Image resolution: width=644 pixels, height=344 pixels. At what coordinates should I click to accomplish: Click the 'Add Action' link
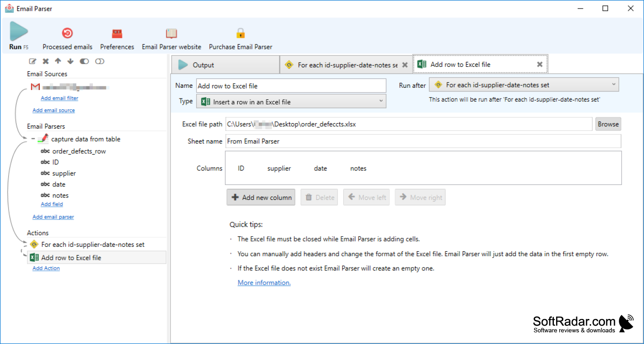point(46,268)
